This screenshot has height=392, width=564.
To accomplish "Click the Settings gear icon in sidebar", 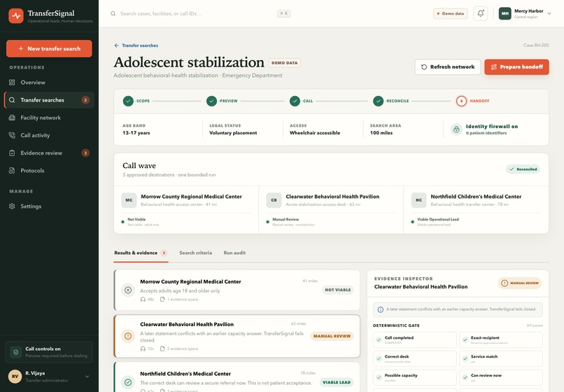I will pyautogui.click(x=12, y=206).
